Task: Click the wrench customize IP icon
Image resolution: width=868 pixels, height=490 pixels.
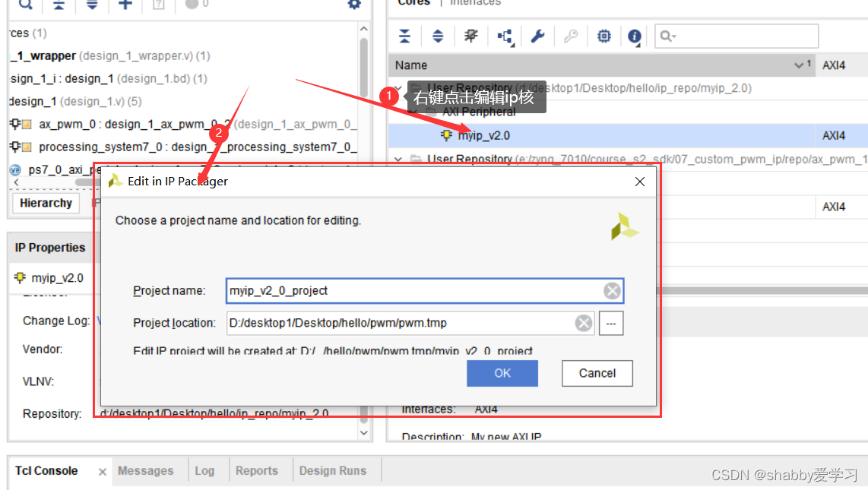Action: 537,36
